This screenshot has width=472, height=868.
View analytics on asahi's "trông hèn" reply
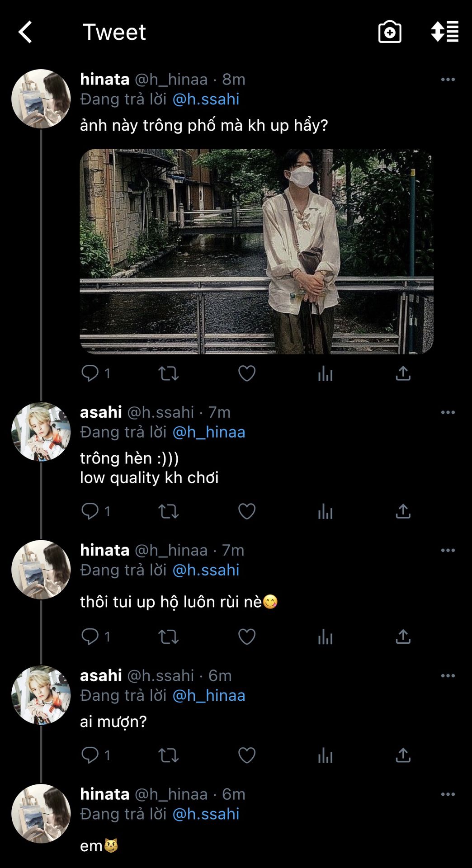(325, 511)
